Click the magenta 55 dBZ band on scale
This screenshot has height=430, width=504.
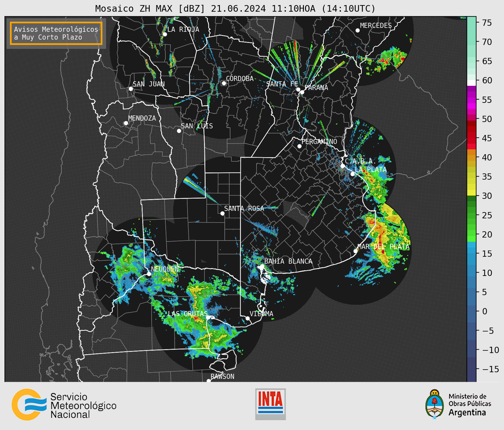point(471,100)
